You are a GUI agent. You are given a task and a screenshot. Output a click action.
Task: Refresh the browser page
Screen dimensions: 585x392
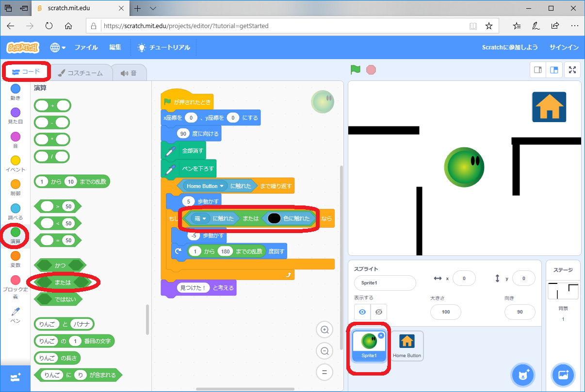point(49,26)
